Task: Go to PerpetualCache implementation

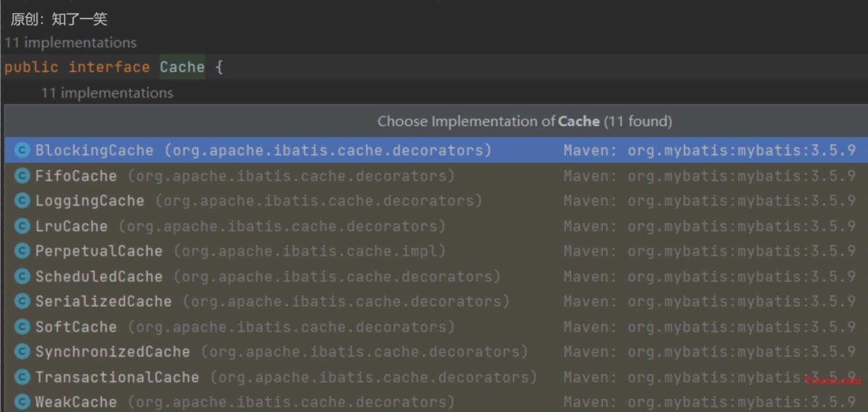Action: pos(436,251)
